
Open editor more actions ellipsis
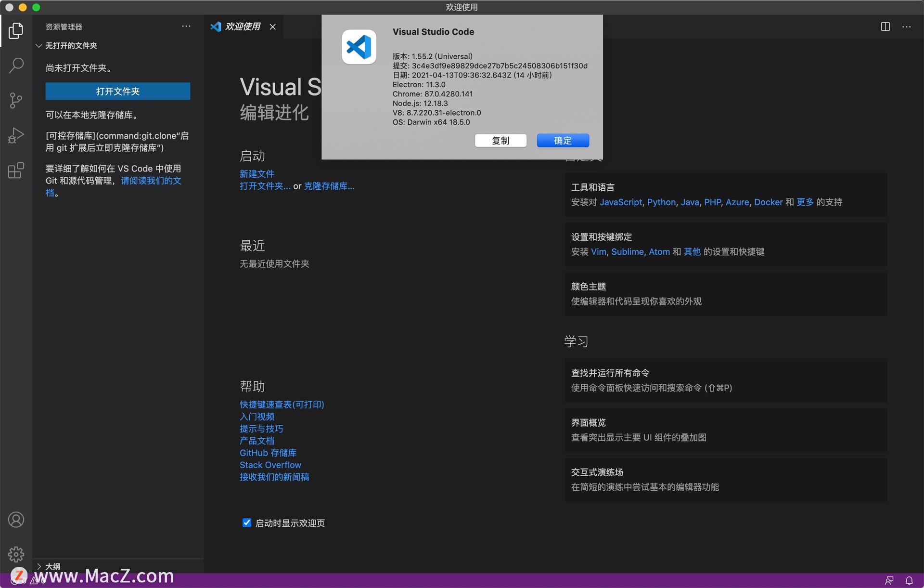click(x=907, y=26)
